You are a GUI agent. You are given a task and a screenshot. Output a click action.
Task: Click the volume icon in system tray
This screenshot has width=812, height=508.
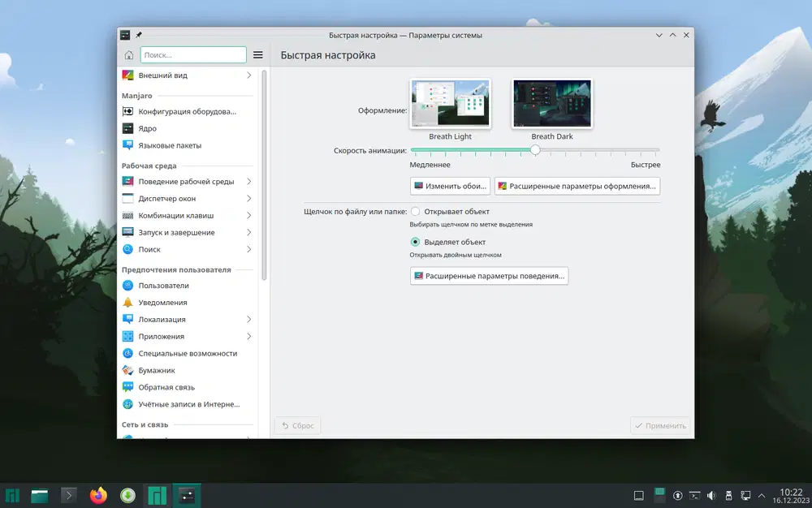pyautogui.click(x=711, y=495)
